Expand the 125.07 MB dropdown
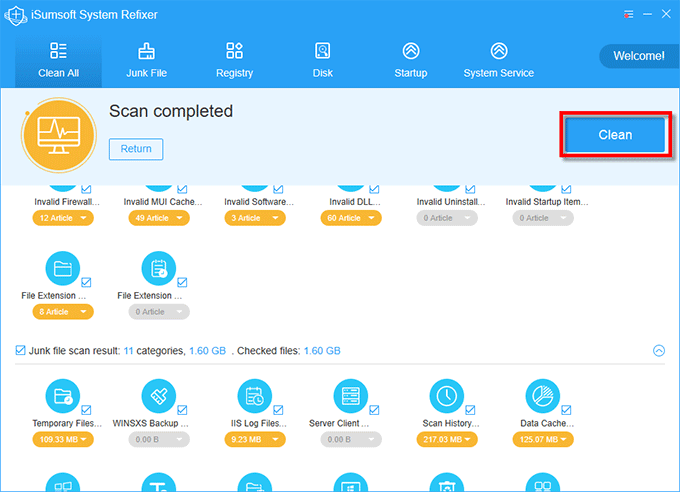Image resolution: width=680 pixels, height=492 pixels. pos(543,439)
